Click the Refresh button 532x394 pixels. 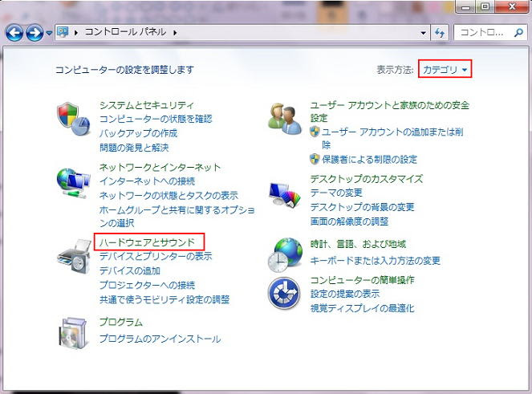440,33
